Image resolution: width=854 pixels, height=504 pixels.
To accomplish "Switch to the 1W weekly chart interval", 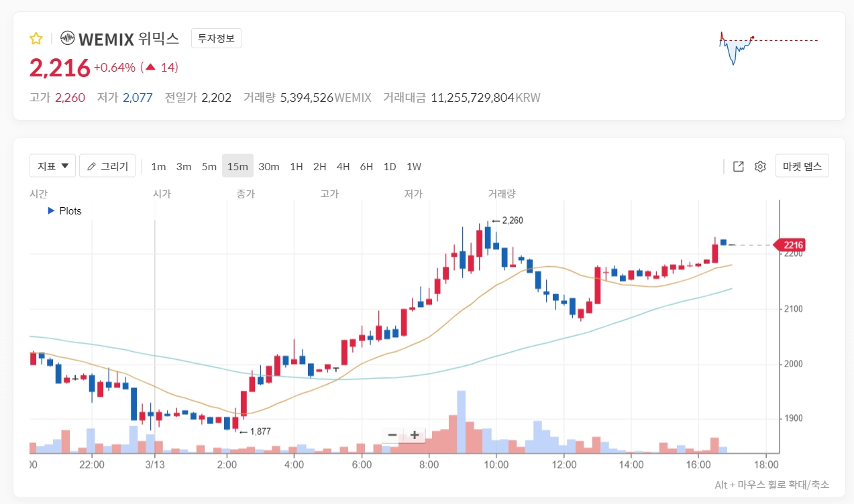I will point(414,166).
